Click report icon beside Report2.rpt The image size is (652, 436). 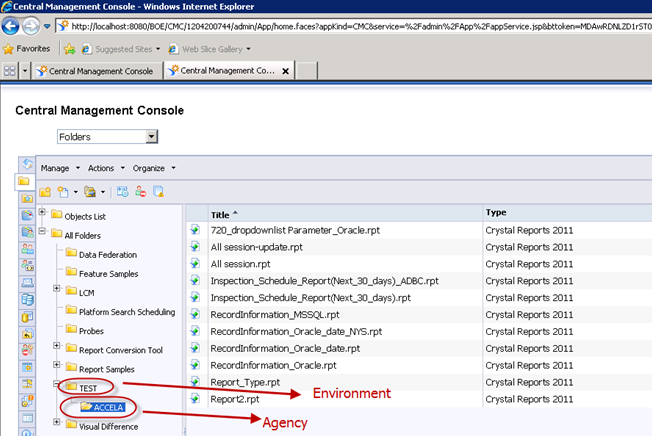[x=196, y=399]
